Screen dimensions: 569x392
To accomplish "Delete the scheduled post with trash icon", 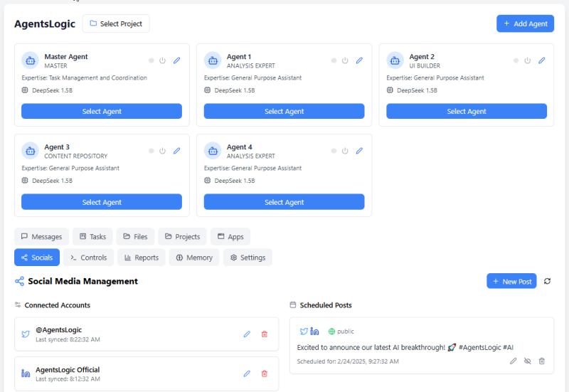I will click(x=542, y=361).
